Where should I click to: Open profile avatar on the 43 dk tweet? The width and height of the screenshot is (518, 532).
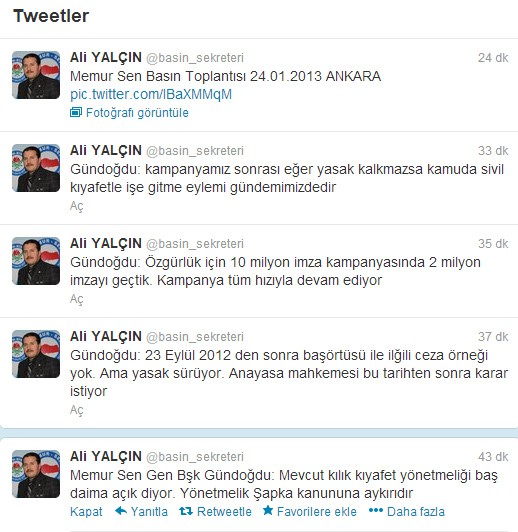click(x=36, y=474)
